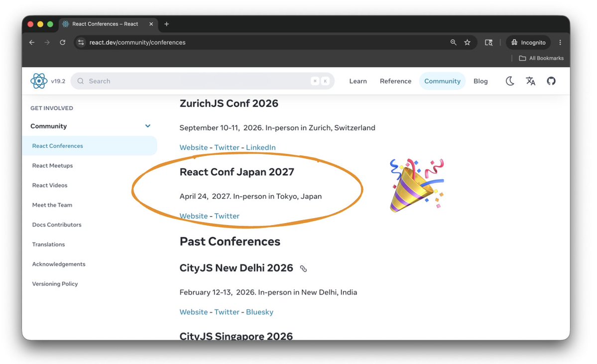Click the Past Conferences heading
The height and width of the screenshot is (364, 597).
click(230, 242)
